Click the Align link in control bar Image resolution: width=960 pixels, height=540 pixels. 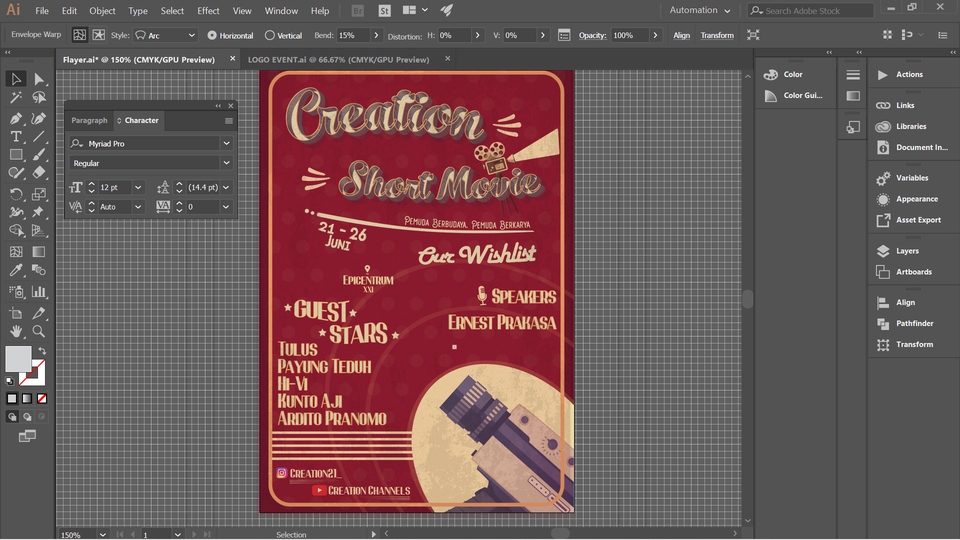point(681,35)
